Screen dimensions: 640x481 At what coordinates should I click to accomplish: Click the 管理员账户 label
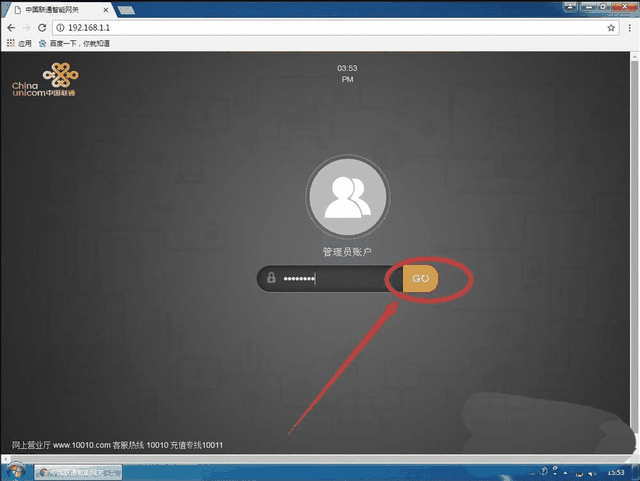[347, 250]
